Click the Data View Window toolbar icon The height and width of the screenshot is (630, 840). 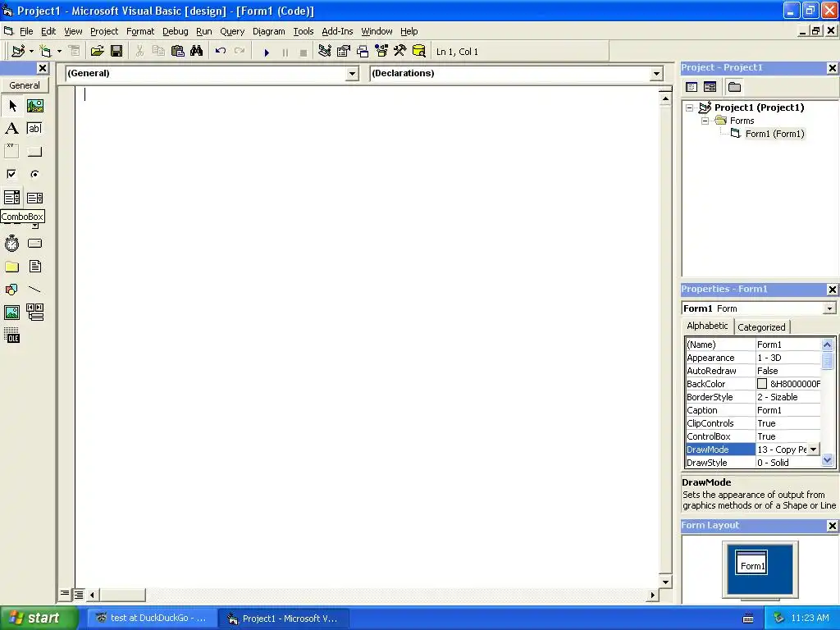tap(419, 52)
